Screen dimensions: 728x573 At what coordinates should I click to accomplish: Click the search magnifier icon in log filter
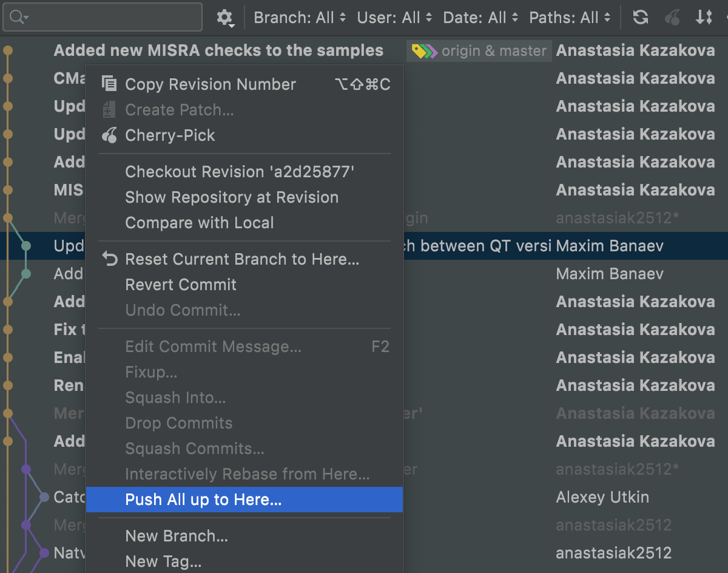pos(16,17)
